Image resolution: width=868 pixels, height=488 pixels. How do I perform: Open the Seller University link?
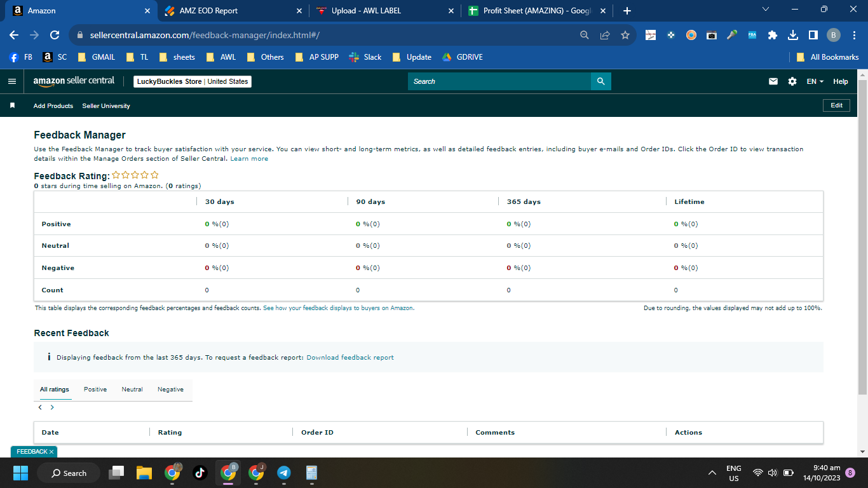(106, 105)
